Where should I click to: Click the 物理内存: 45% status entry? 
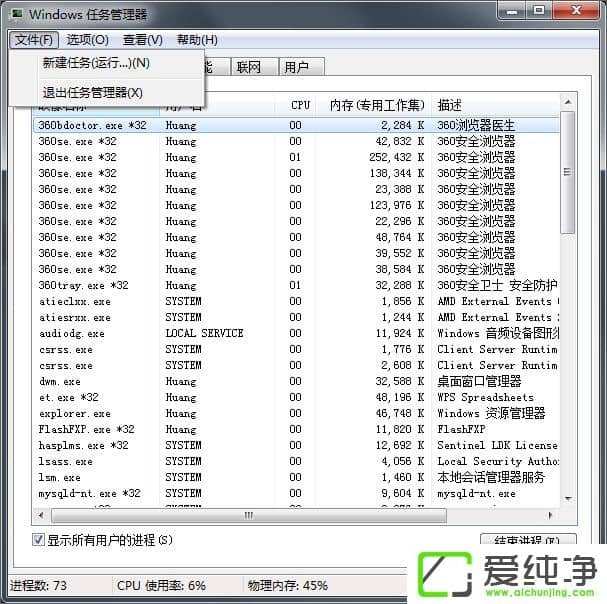pos(288,585)
